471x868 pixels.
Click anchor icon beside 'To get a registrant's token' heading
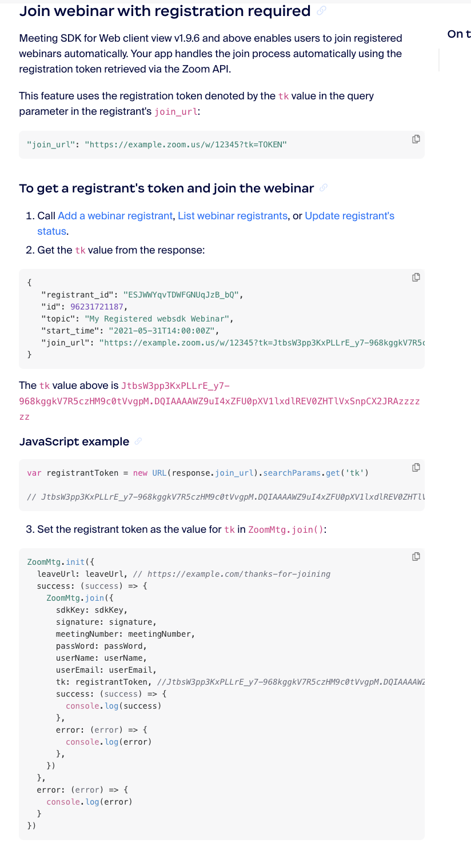click(x=324, y=188)
